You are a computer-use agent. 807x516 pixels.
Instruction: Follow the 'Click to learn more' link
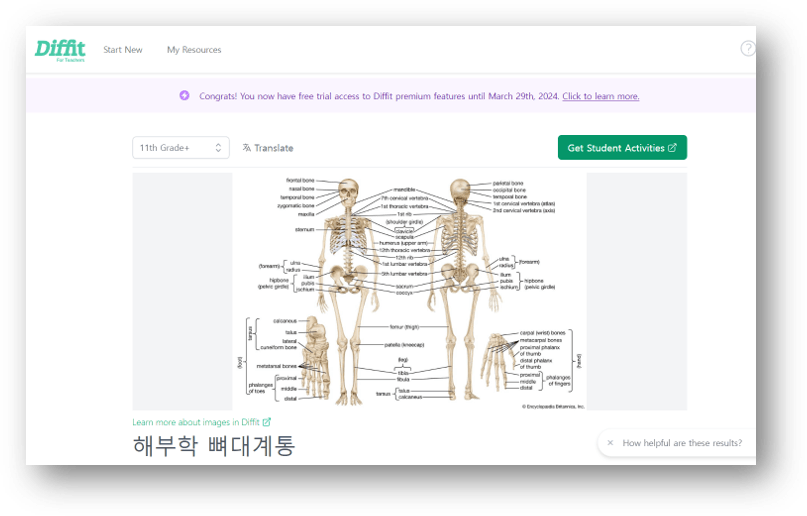pos(601,96)
